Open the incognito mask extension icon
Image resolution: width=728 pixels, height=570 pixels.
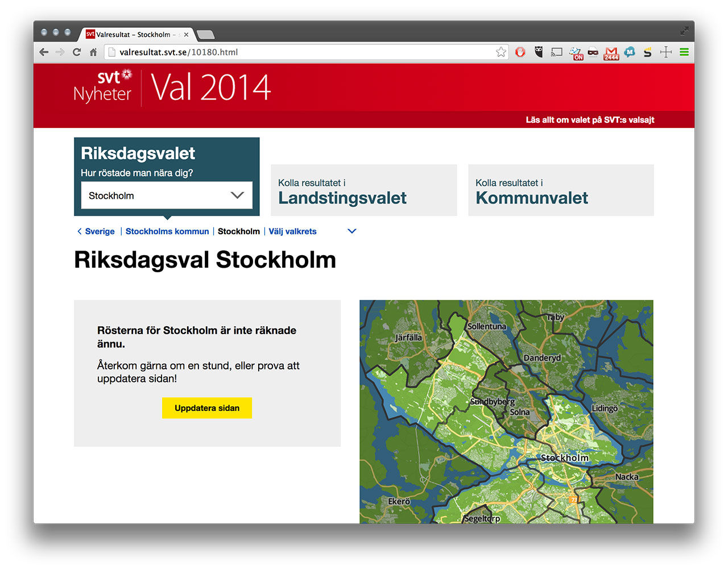point(593,52)
